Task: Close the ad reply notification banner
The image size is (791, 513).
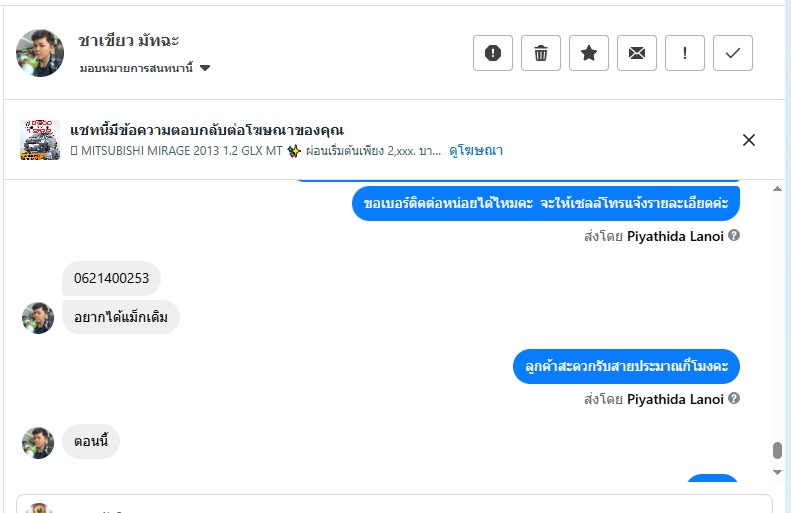Action: (749, 140)
